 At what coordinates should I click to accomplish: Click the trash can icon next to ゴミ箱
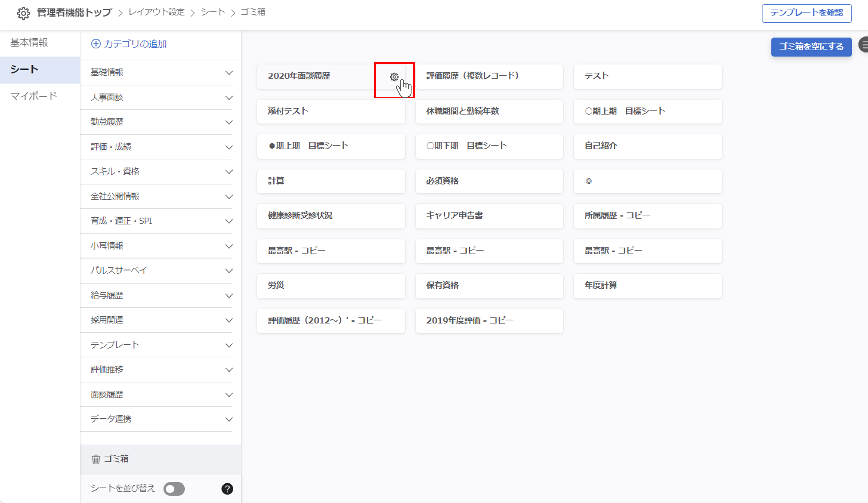[x=96, y=459]
